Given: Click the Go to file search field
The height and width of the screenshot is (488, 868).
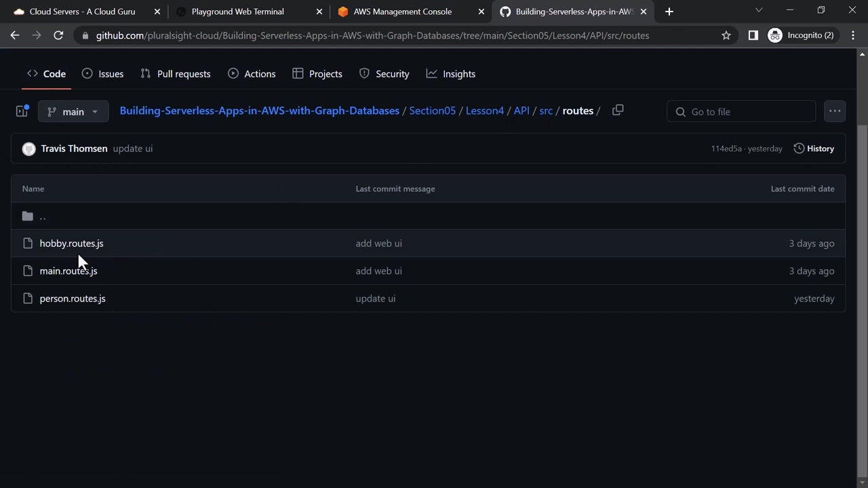Looking at the screenshot, I should tap(741, 112).
